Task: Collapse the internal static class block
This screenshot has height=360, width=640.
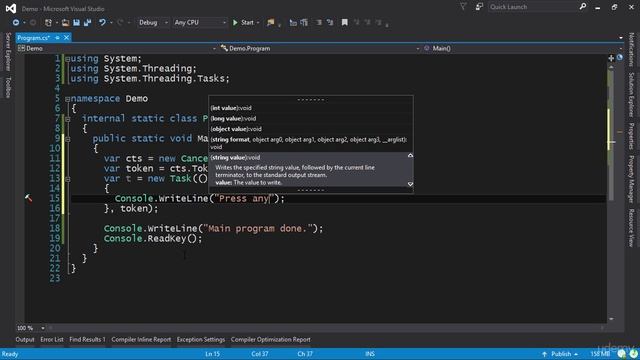Action: coord(67,119)
